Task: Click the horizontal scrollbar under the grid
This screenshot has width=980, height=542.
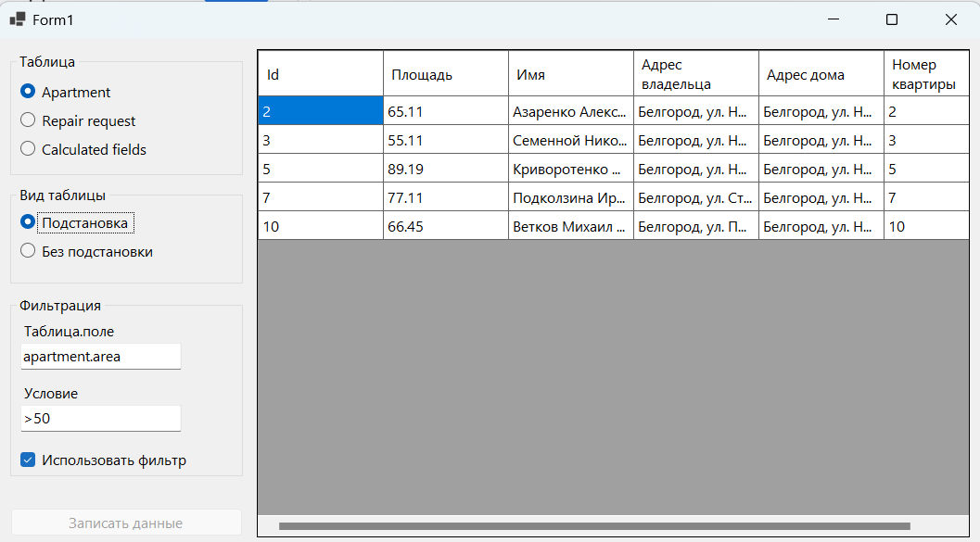Action: [x=594, y=525]
